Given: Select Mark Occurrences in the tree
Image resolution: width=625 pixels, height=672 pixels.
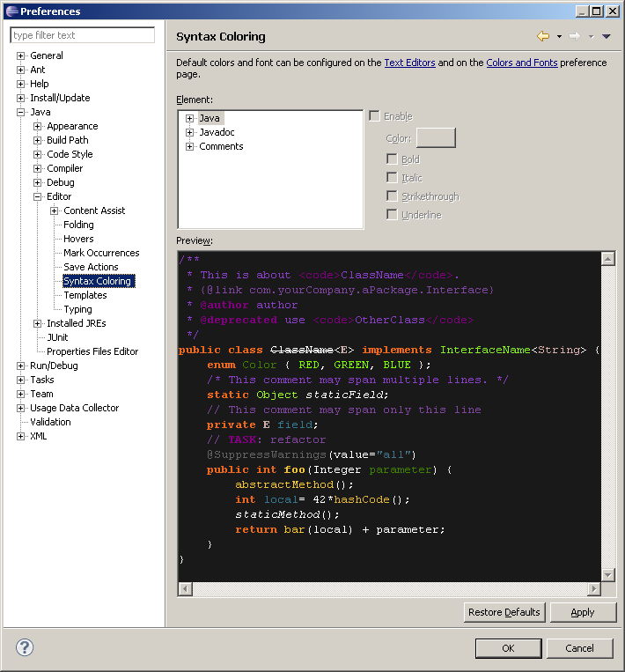Looking at the screenshot, I should (101, 253).
